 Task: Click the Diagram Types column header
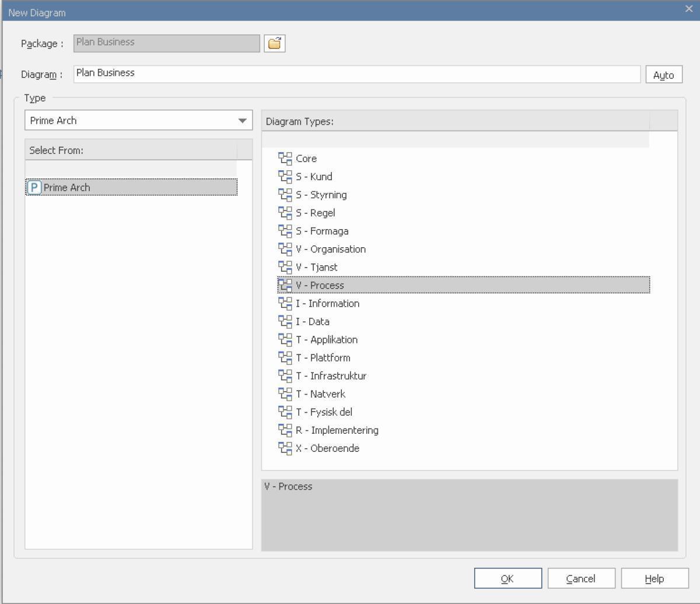[455, 121]
